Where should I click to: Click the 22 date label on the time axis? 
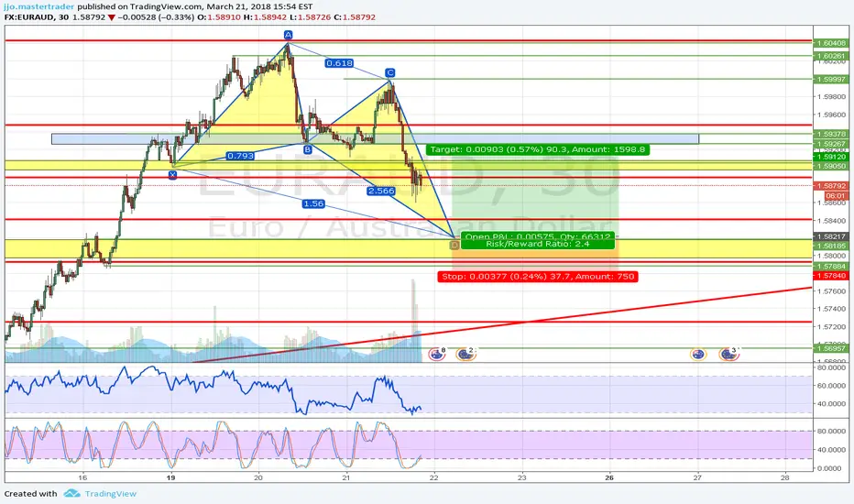(x=433, y=477)
